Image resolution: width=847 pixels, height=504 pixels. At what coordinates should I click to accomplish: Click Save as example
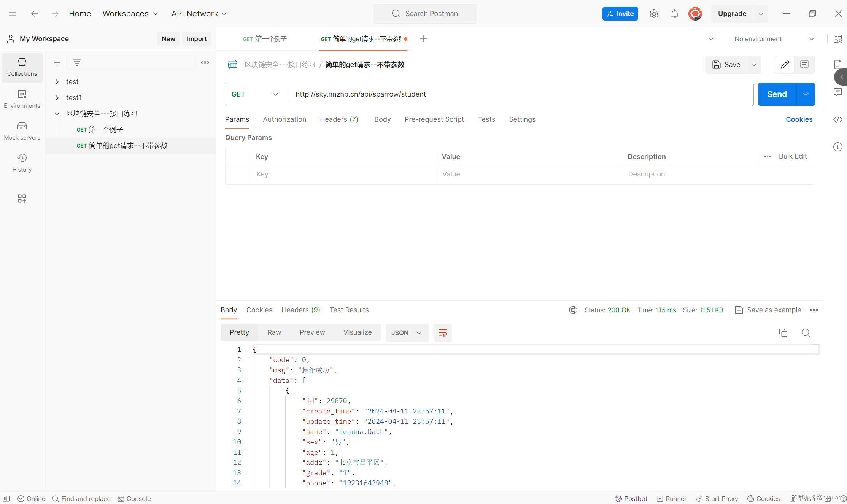point(768,310)
